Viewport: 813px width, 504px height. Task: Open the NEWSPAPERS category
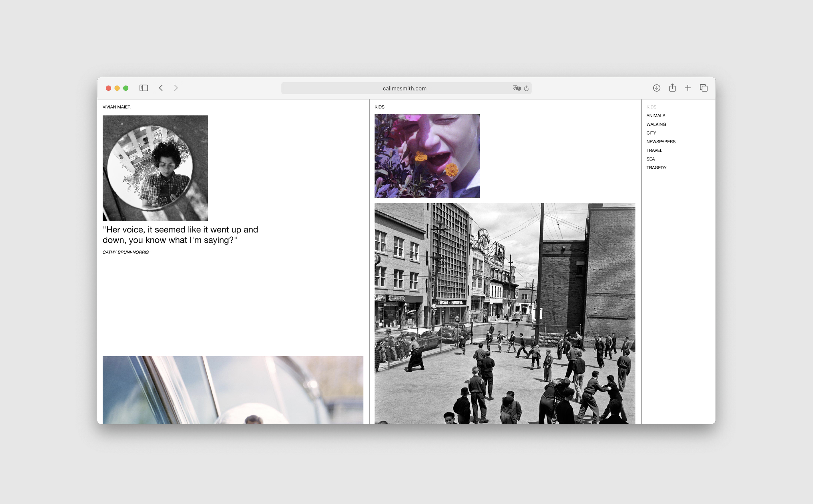coord(661,142)
